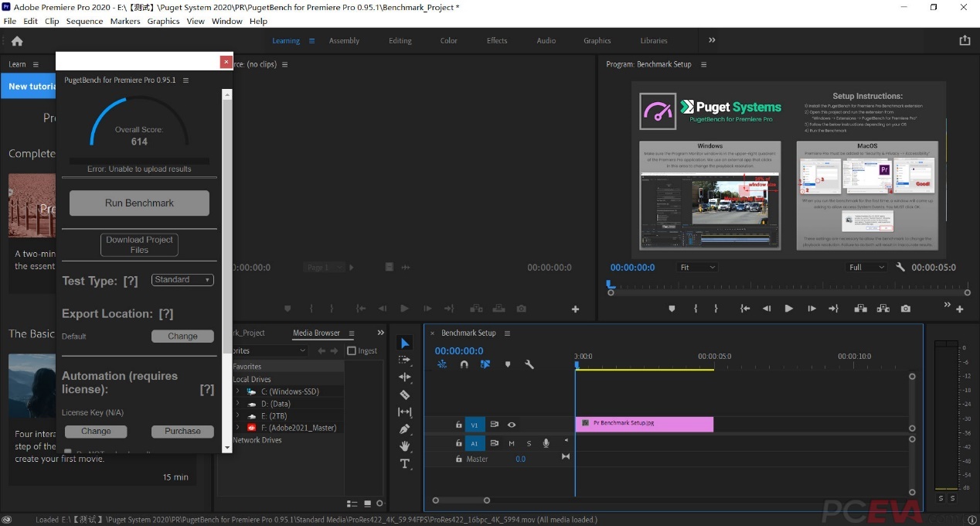
Task: Show more workspaces overflow chevron
Action: (712, 40)
